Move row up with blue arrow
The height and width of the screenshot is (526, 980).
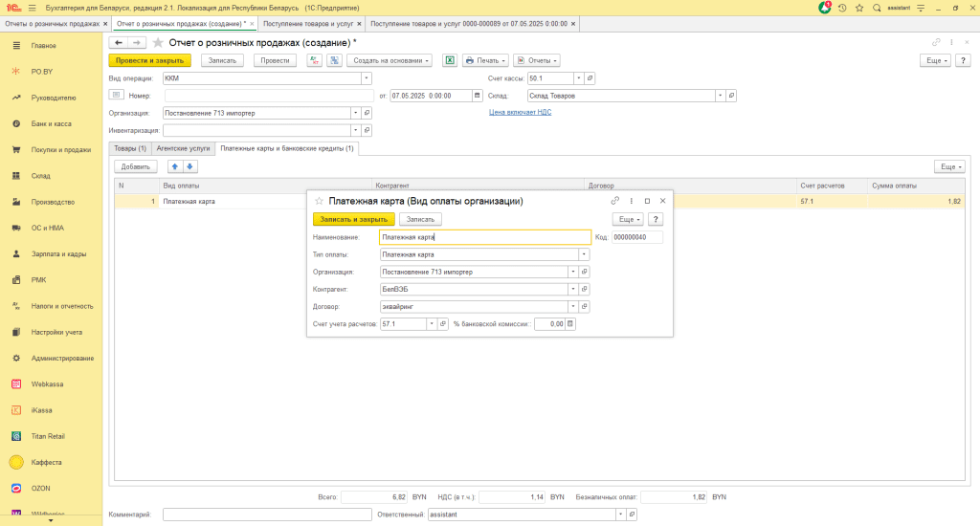pos(175,166)
